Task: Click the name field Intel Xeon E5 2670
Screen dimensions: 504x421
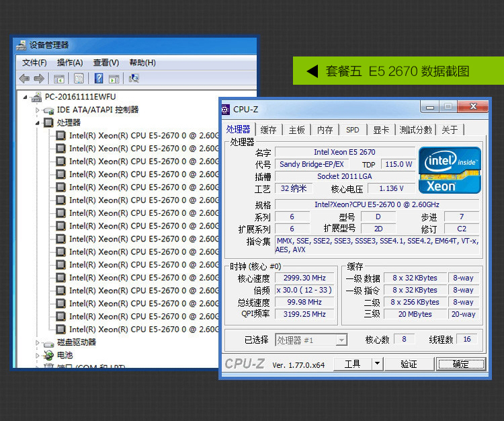Action: click(x=345, y=152)
